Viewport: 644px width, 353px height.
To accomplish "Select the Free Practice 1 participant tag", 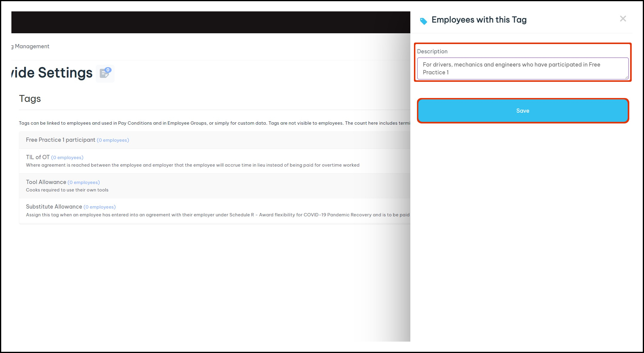I will [x=60, y=140].
